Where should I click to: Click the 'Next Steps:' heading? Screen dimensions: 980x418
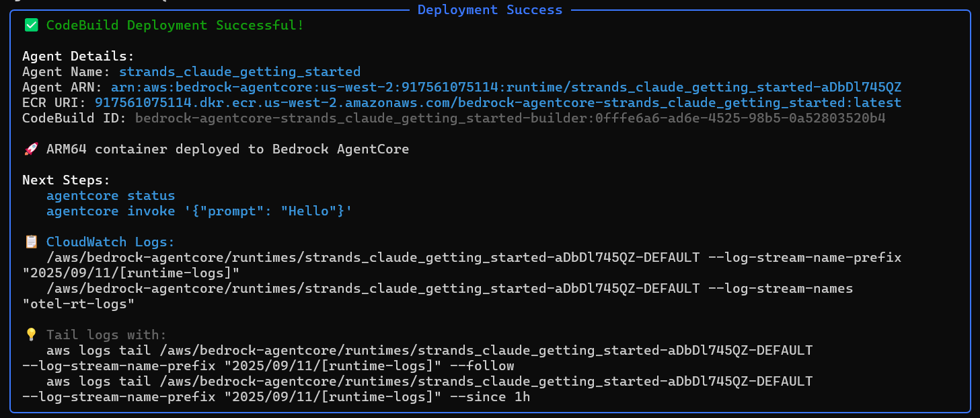coord(67,180)
